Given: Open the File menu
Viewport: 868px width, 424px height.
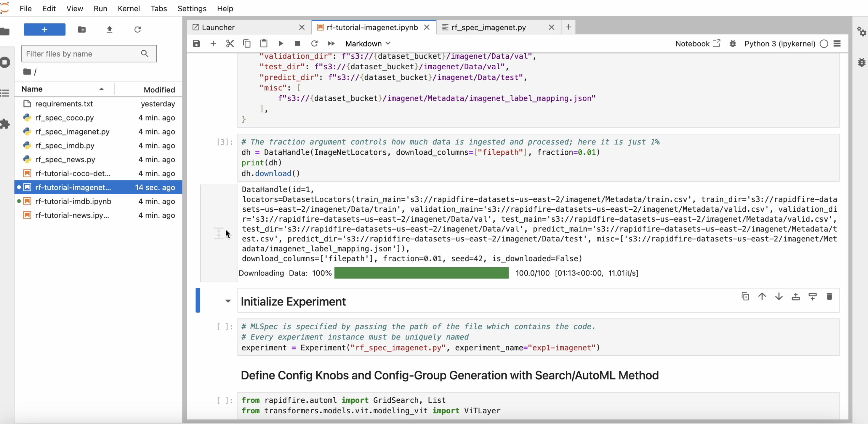Looking at the screenshot, I should [x=25, y=8].
